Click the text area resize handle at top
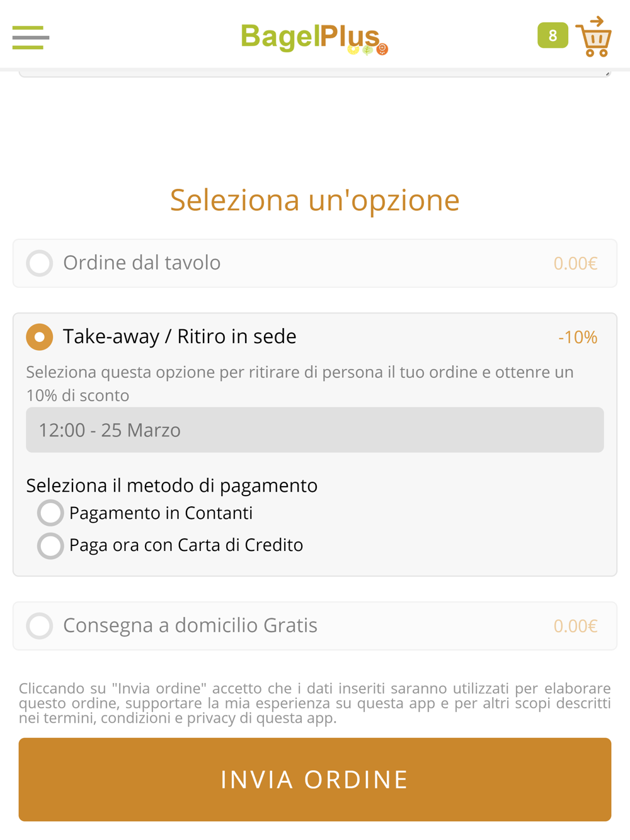This screenshot has height=840, width=630. tap(607, 73)
